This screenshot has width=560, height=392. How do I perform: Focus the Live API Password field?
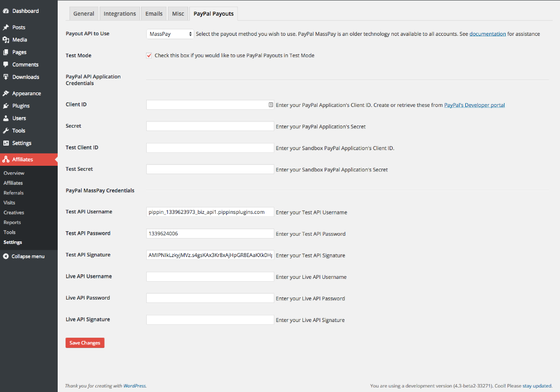[210, 298]
